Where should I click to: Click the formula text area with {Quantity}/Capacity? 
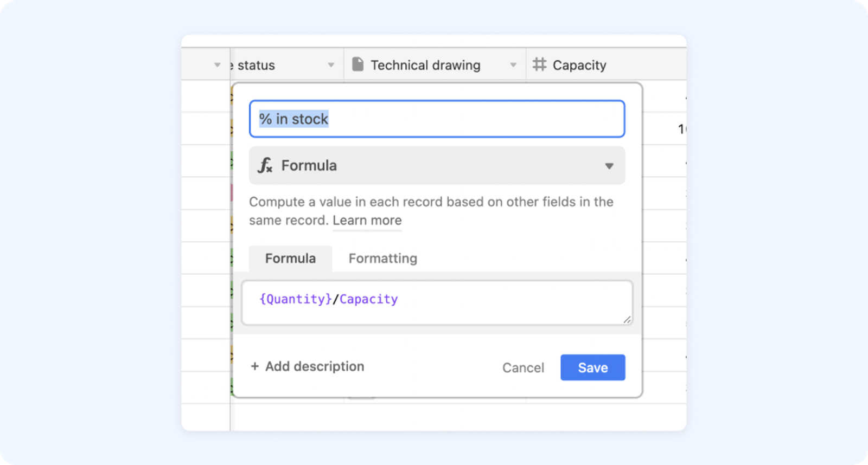(x=437, y=302)
